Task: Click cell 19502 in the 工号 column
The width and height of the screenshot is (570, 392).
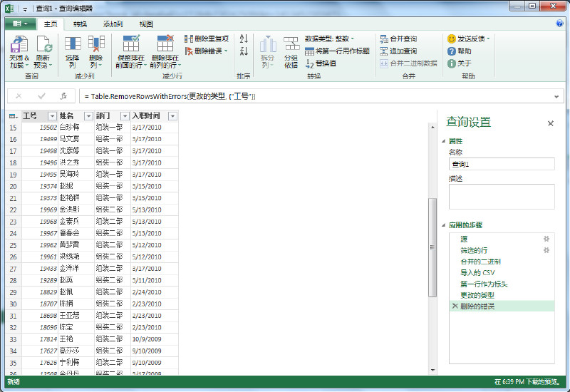Action: (40, 128)
